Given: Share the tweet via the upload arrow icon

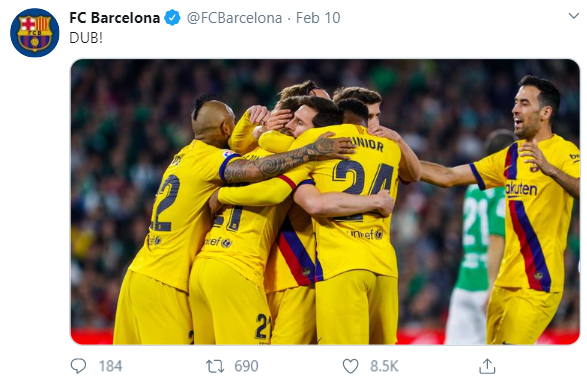Looking at the screenshot, I should [x=487, y=366].
